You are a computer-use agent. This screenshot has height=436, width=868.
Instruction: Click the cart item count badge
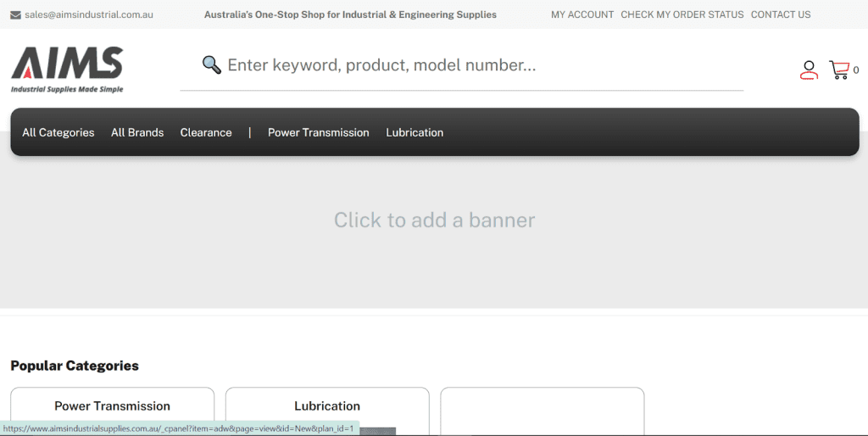point(856,70)
